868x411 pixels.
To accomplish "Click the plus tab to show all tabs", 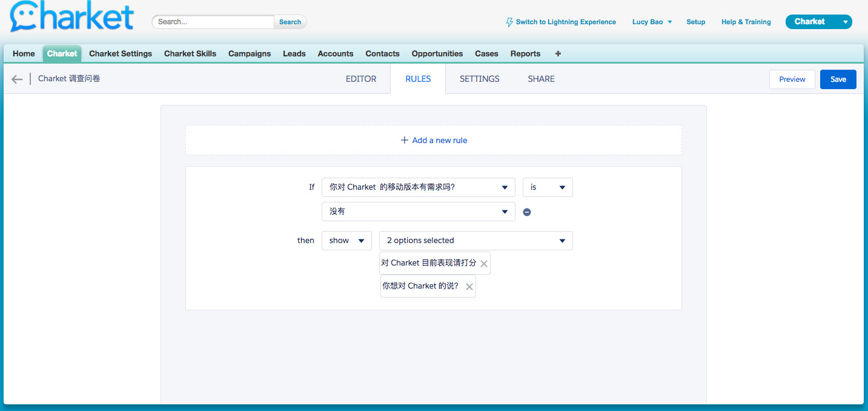I will (x=558, y=53).
